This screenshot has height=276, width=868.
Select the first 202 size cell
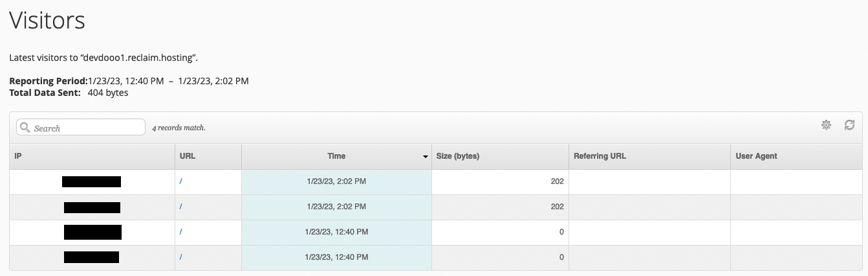point(500,181)
